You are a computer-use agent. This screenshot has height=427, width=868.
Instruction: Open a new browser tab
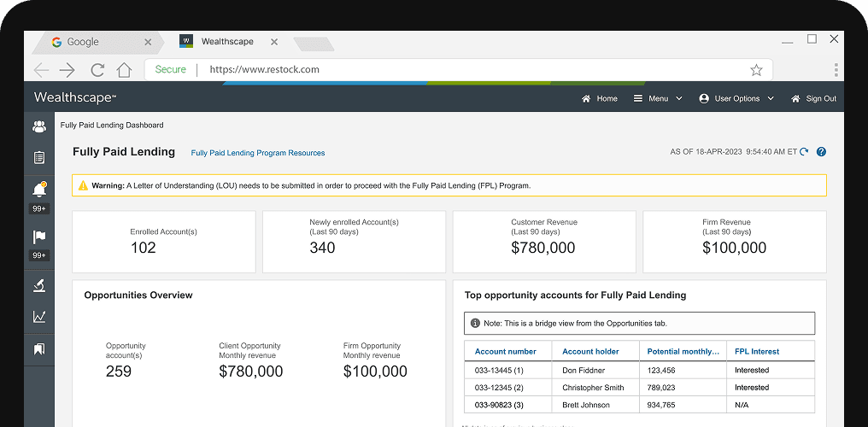coord(314,44)
